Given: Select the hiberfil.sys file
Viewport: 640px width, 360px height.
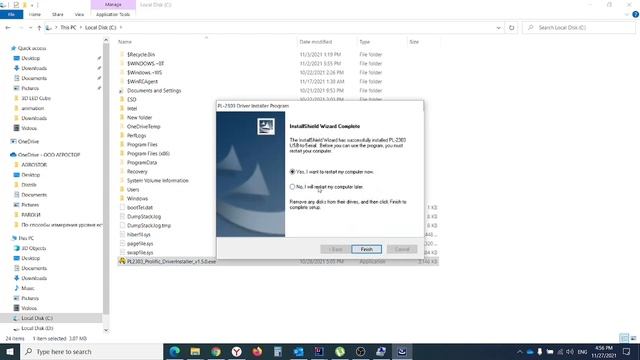Looking at the screenshot, I should click(139, 234).
